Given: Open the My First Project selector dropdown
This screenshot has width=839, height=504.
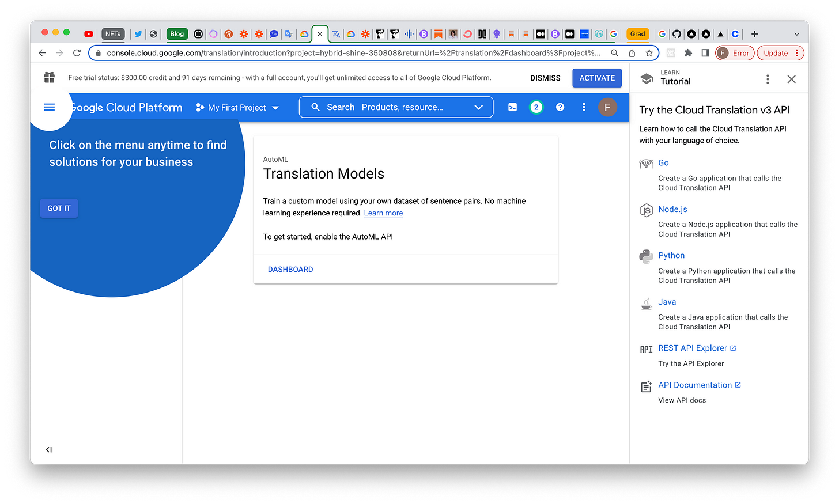Looking at the screenshot, I should pyautogui.click(x=237, y=108).
